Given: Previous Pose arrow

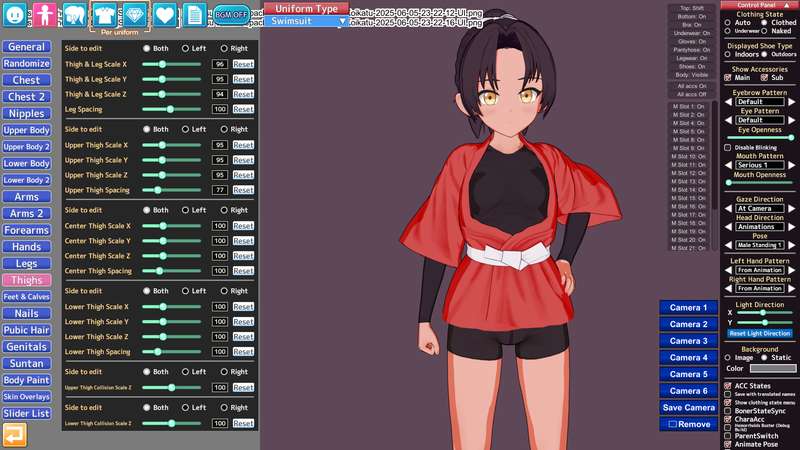Looking at the screenshot, I should click(729, 245).
